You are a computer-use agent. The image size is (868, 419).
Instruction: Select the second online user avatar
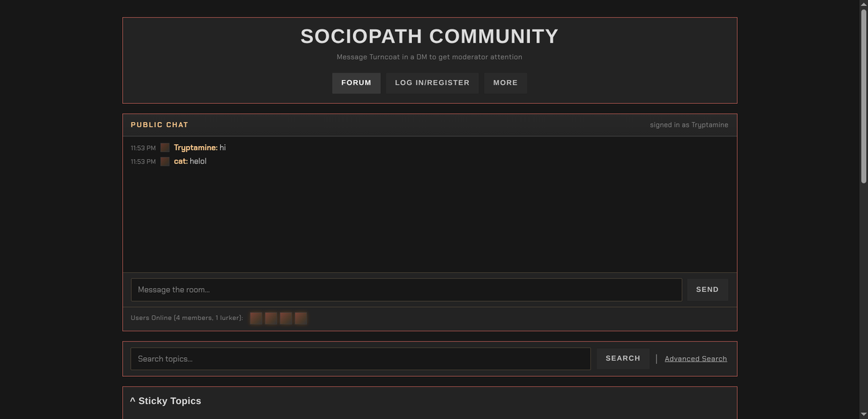271,318
